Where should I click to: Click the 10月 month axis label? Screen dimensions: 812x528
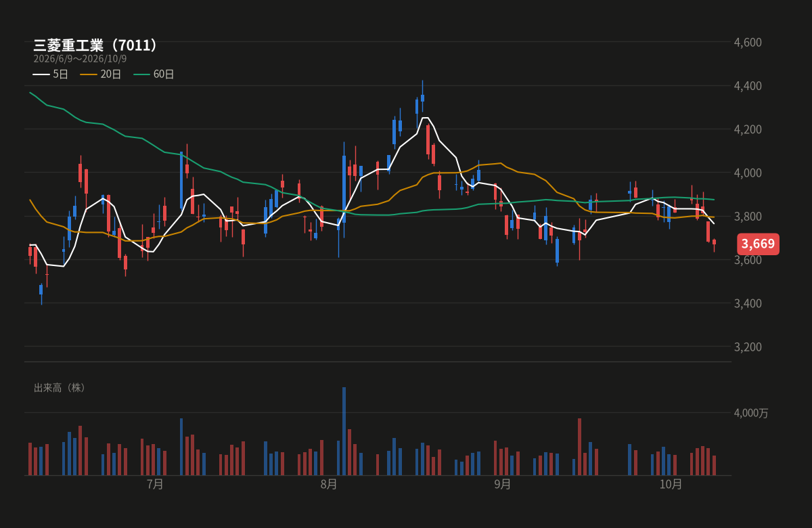[x=671, y=484]
